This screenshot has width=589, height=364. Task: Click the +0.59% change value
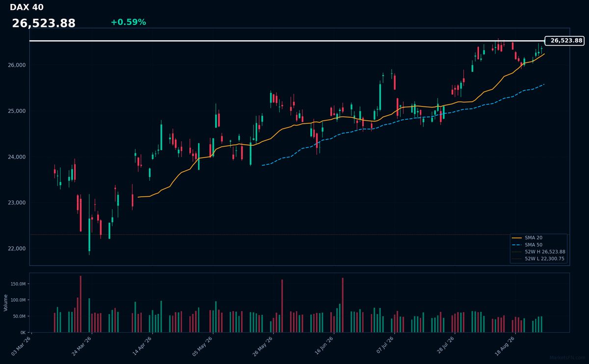pyautogui.click(x=128, y=22)
